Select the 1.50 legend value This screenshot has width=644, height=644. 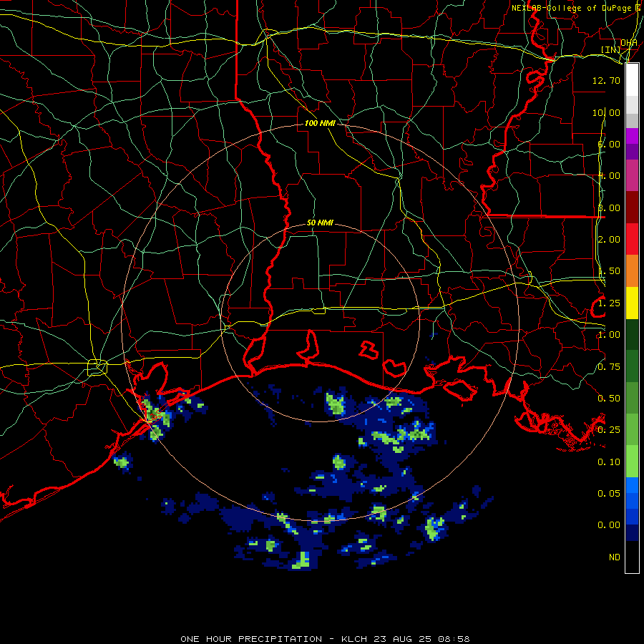609,271
